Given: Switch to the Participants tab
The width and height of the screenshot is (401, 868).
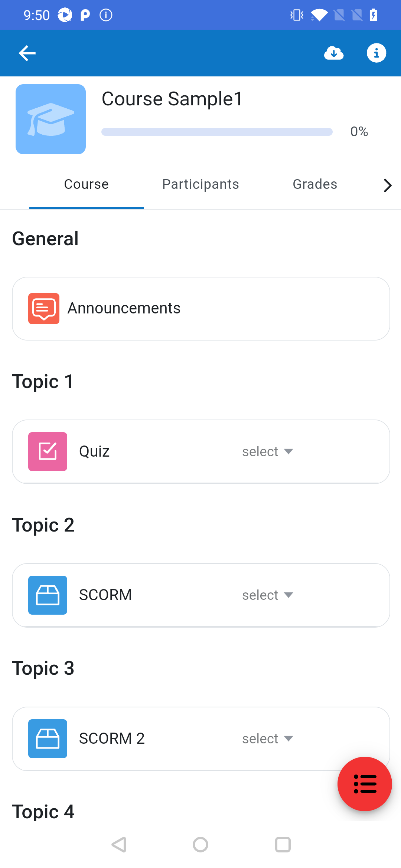Looking at the screenshot, I should tap(200, 184).
